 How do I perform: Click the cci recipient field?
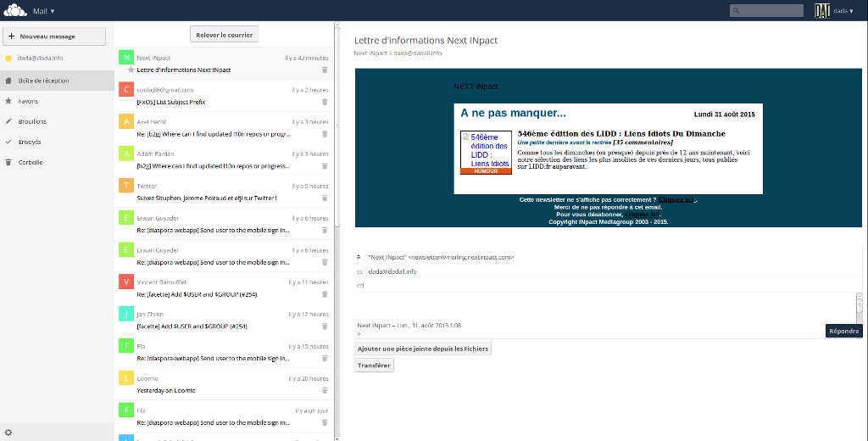click(608, 285)
